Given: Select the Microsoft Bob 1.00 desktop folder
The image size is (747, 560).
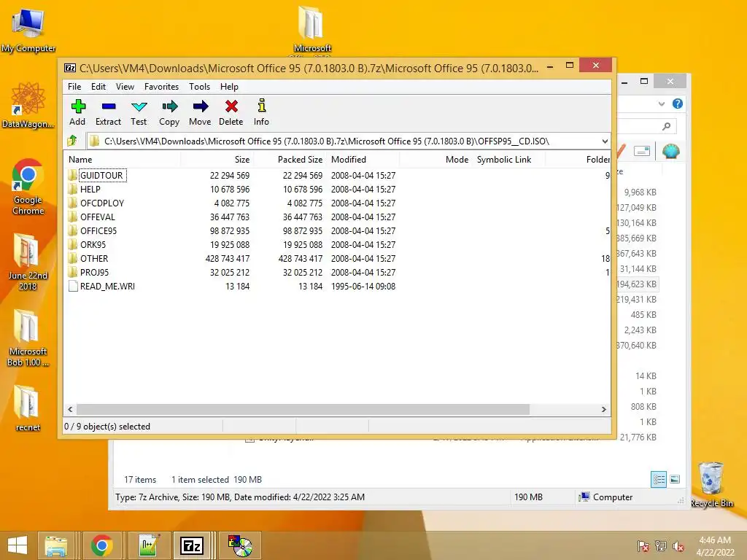Looking at the screenshot, I should [28, 338].
